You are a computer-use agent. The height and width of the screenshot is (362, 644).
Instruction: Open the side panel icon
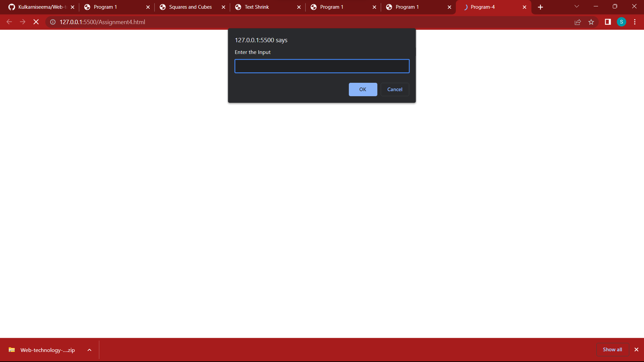[x=607, y=22]
